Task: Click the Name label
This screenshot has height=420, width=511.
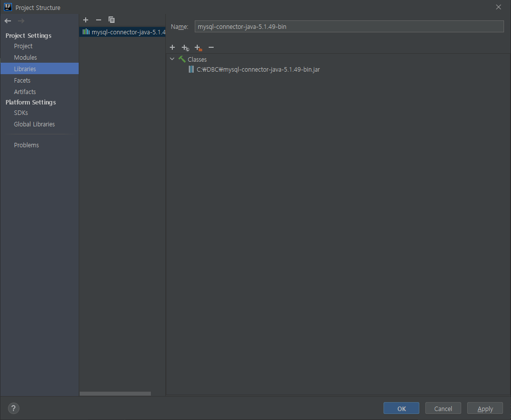Action: (x=180, y=27)
